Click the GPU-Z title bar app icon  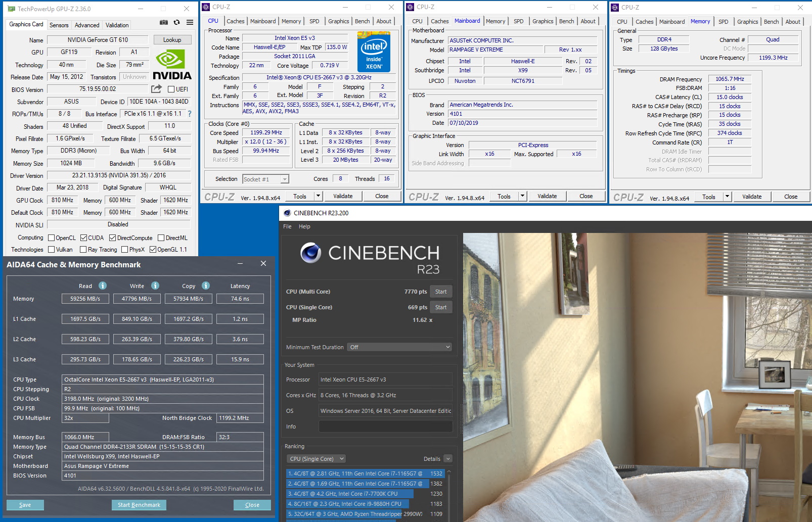[12, 9]
